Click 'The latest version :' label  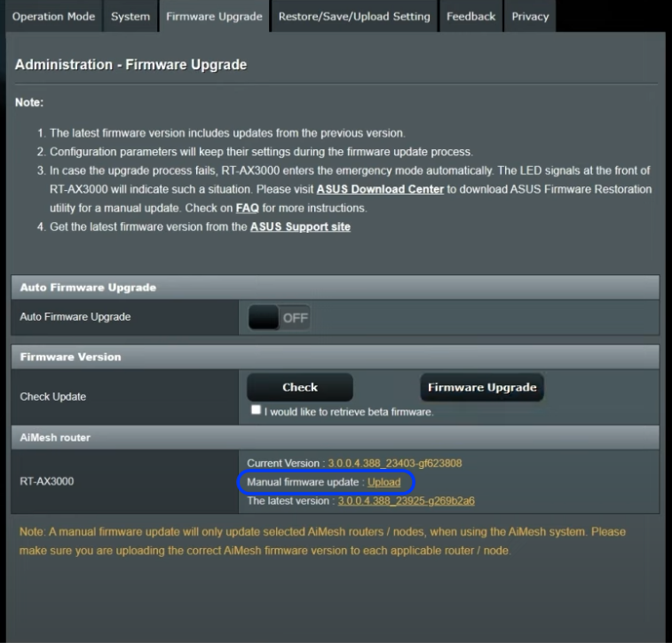[x=291, y=501]
